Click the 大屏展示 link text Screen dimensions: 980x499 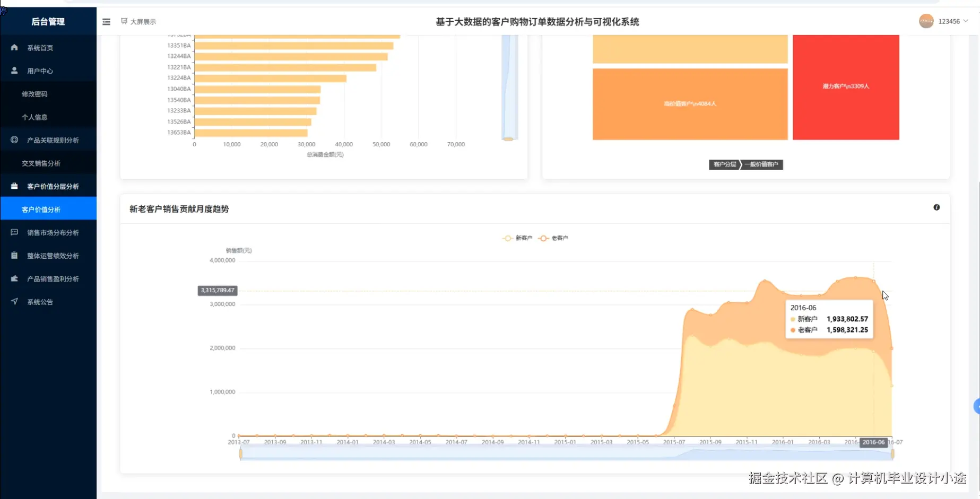point(143,22)
